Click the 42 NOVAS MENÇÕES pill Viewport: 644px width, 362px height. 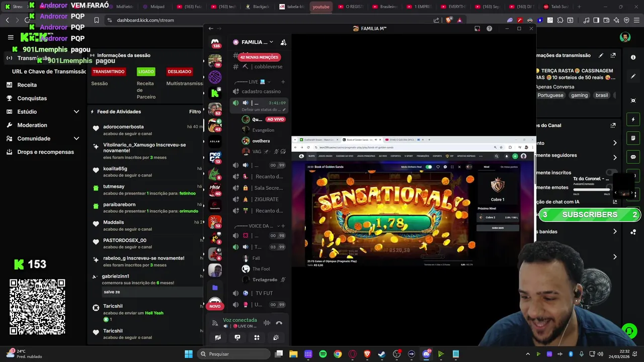coord(259,57)
